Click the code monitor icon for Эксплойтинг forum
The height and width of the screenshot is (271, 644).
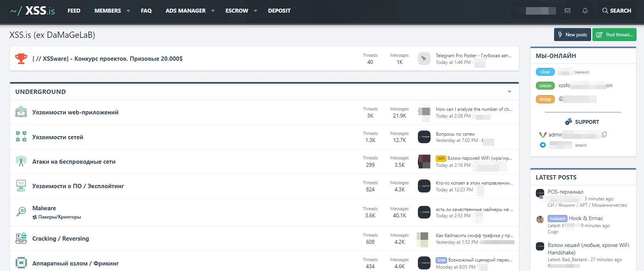click(21, 186)
